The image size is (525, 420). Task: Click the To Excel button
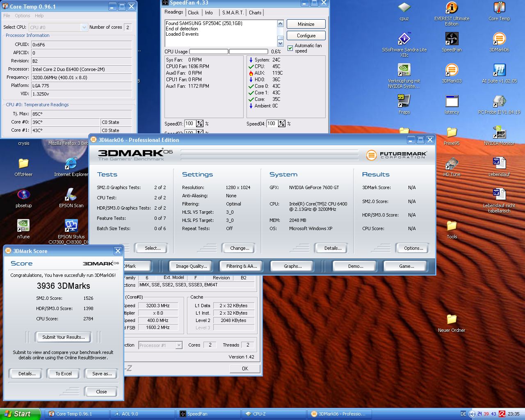point(64,374)
